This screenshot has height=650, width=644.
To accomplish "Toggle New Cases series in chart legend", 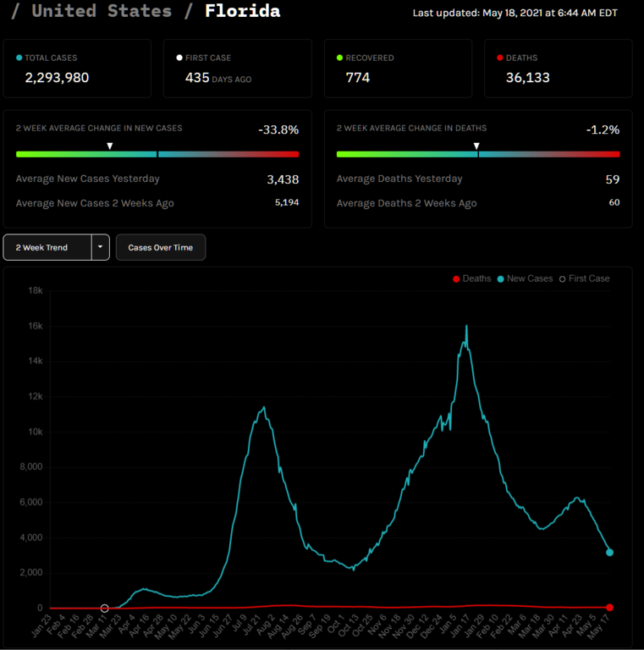I will coord(525,278).
